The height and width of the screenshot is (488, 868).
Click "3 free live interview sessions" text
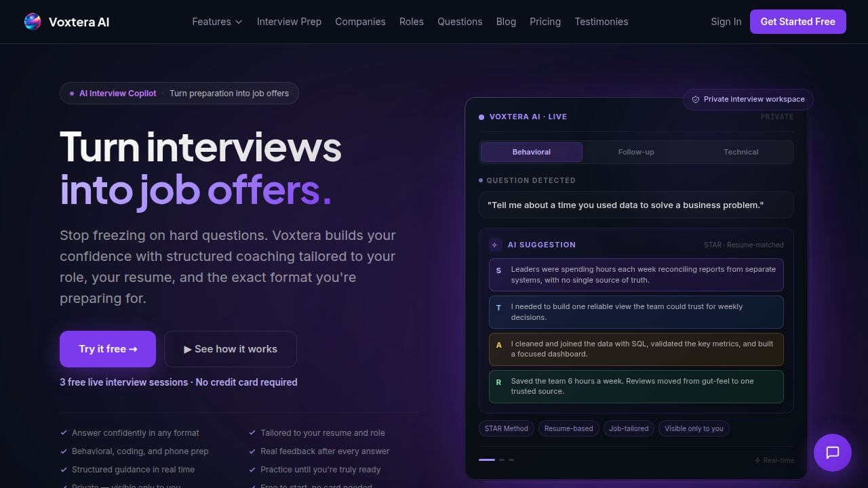(123, 382)
